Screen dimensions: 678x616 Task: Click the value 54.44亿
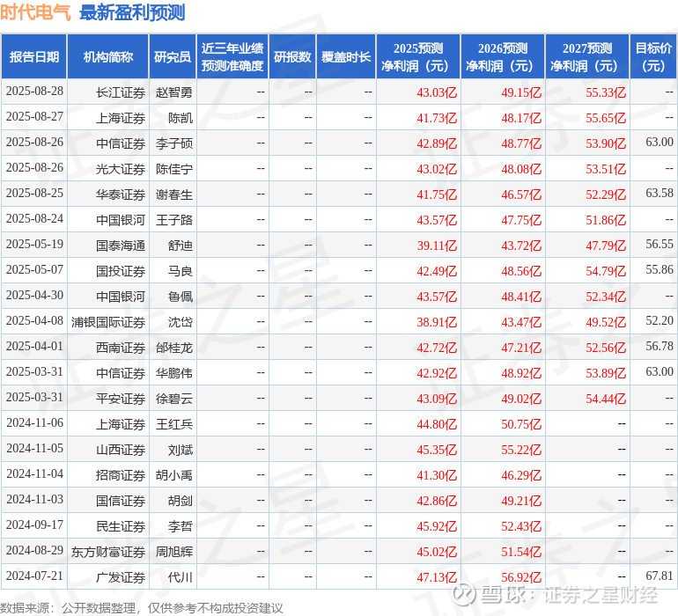pyautogui.click(x=606, y=398)
